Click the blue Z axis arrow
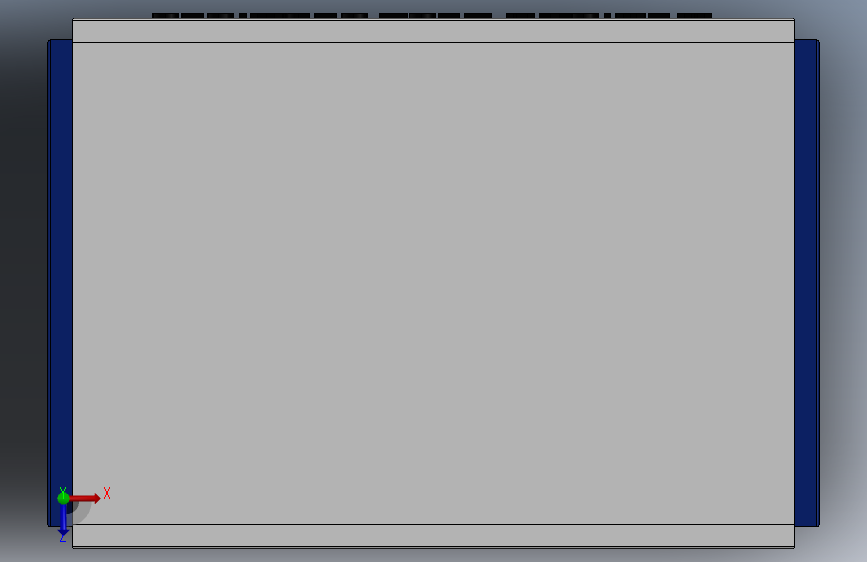This screenshot has width=867, height=562. pyautogui.click(x=63, y=520)
